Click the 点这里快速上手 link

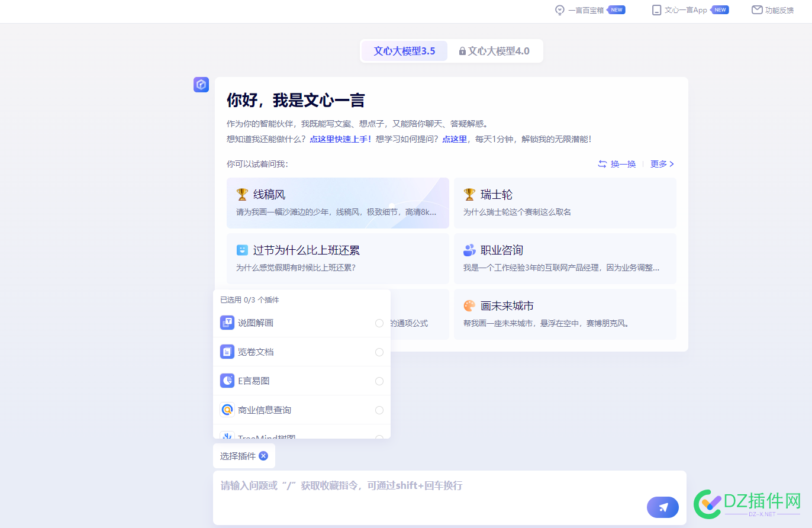point(340,139)
